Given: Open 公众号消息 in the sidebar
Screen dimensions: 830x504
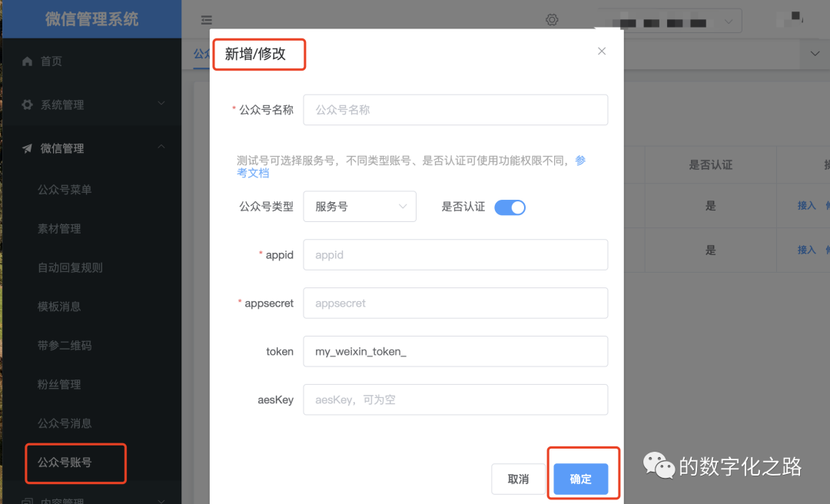Looking at the screenshot, I should tap(65, 423).
